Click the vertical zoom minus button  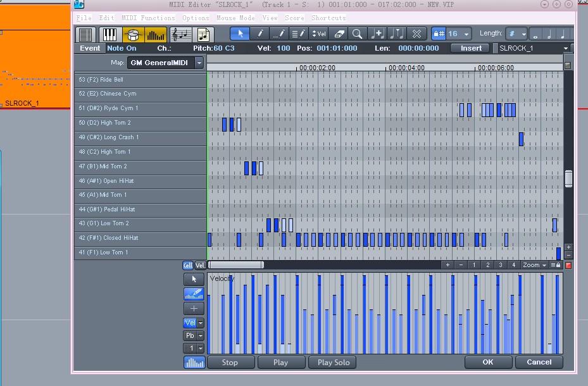click(568, 255)
